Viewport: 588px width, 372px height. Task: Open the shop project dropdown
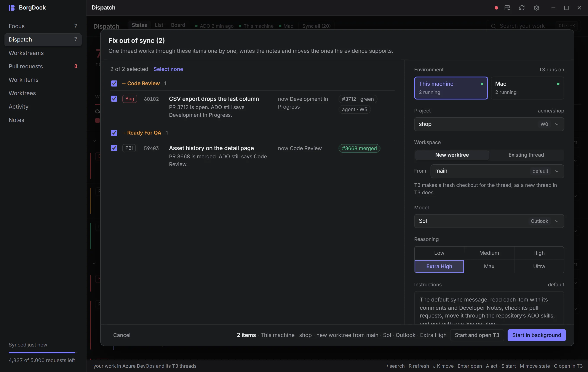(489, 124)
